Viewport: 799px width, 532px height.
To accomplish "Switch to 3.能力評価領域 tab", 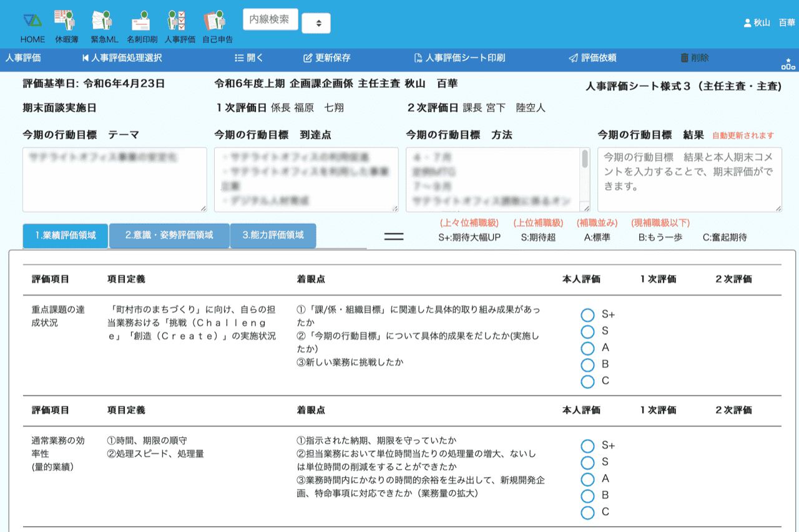I will (x=273, y=236).
